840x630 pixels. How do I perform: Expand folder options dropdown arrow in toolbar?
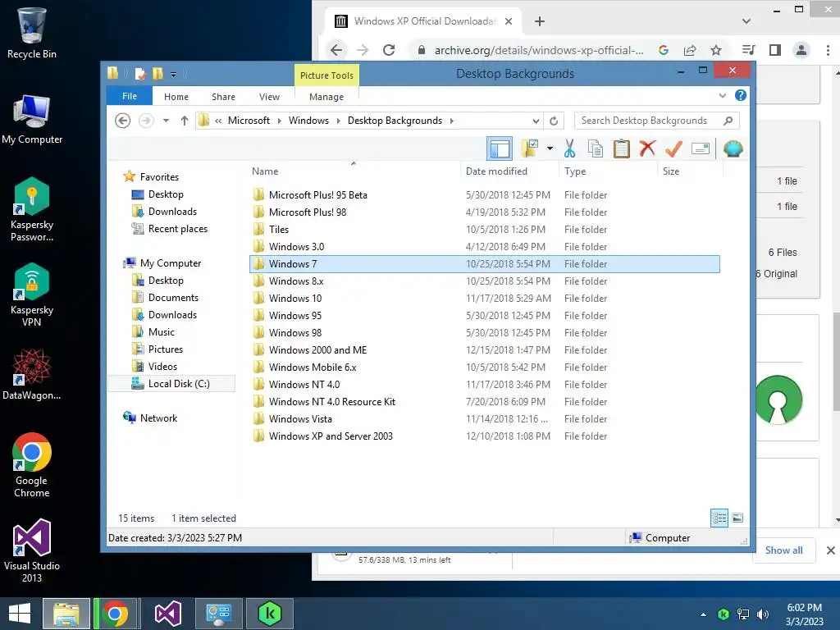click(x=550, y=148)
